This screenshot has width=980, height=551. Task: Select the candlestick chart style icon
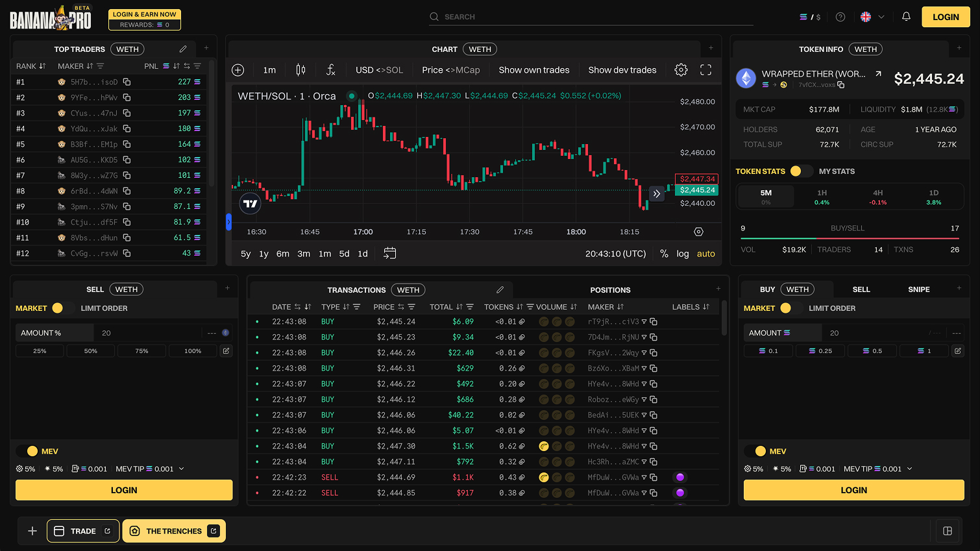(299, 69)
